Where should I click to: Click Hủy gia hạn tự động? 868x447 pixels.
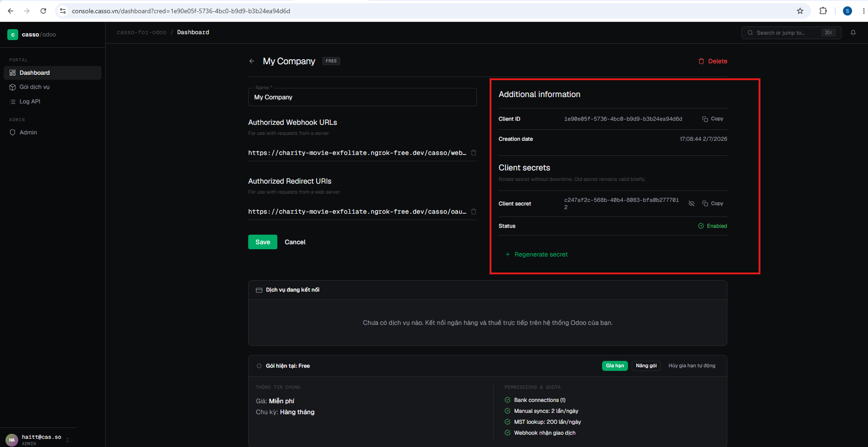click(x=692, y=366)
